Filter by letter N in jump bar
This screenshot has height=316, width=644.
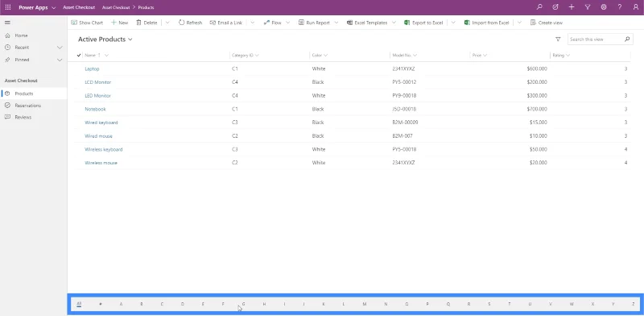(386, 304)
